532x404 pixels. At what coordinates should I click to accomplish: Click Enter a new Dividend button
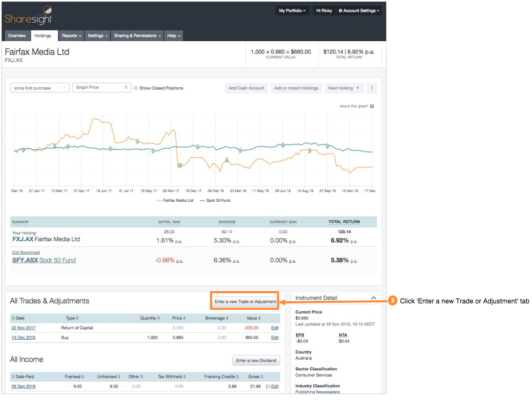[256, 360]
